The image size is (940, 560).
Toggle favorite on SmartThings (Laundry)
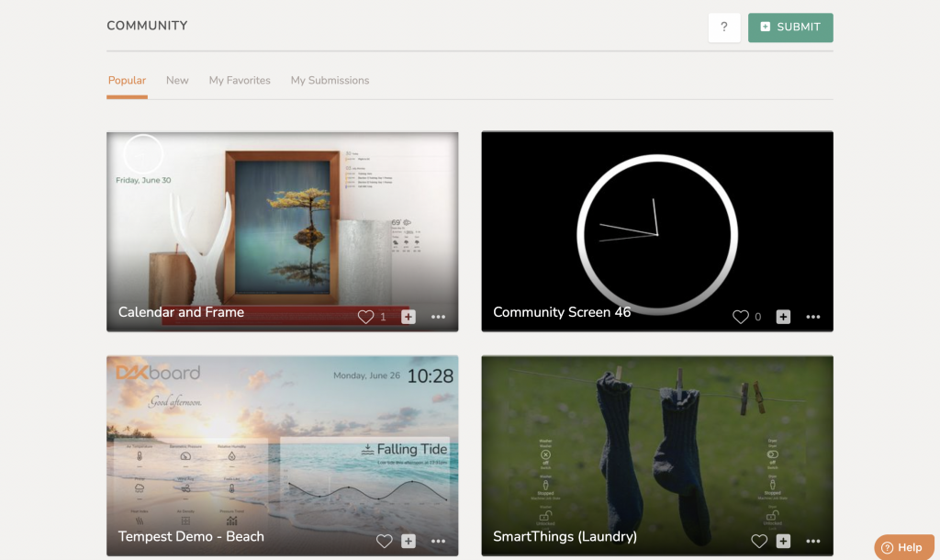pyautogui.click(x=759, y=541)
